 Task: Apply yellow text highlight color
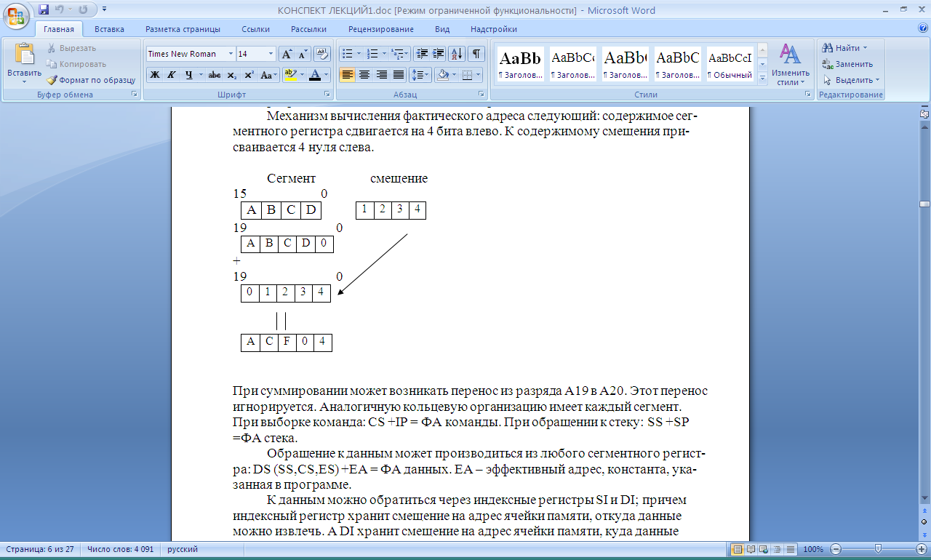coord(289,75)
